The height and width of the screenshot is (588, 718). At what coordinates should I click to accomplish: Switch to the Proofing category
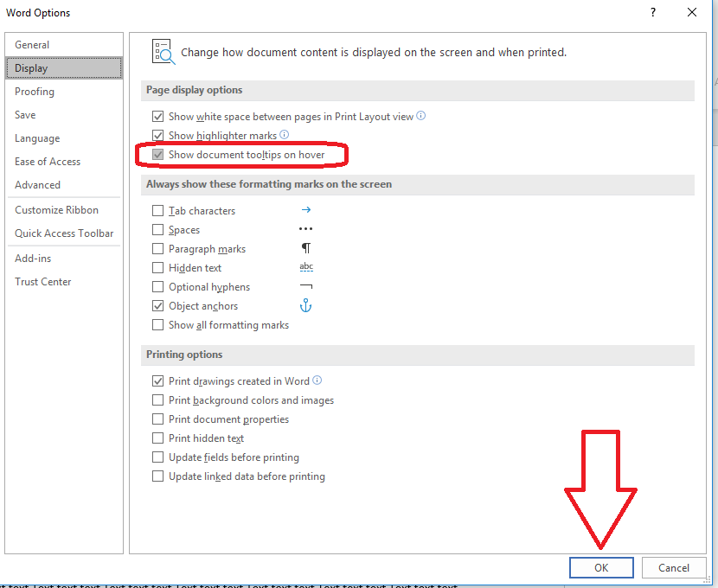(x=35, y=92)
